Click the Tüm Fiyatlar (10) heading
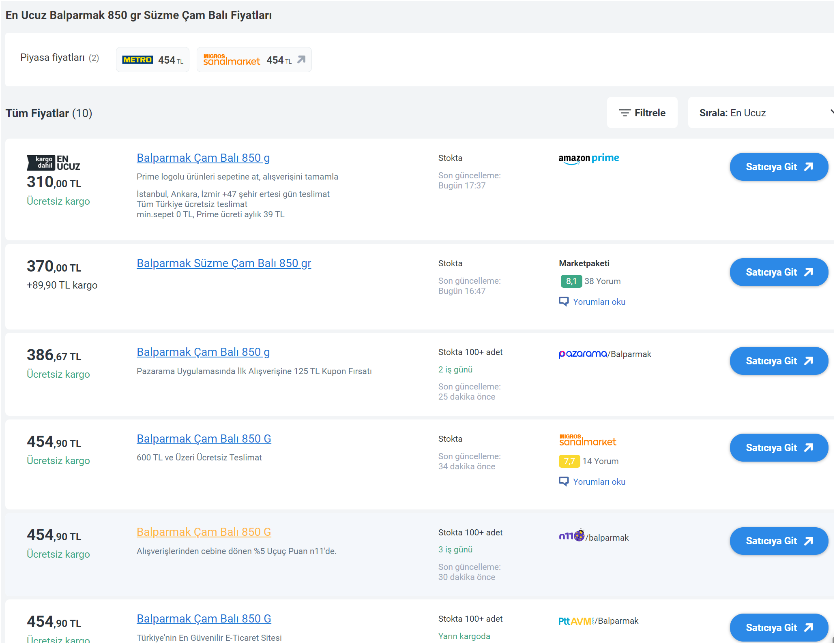The height and width of the screenshot is (644, 835). [x=49, y=113]
